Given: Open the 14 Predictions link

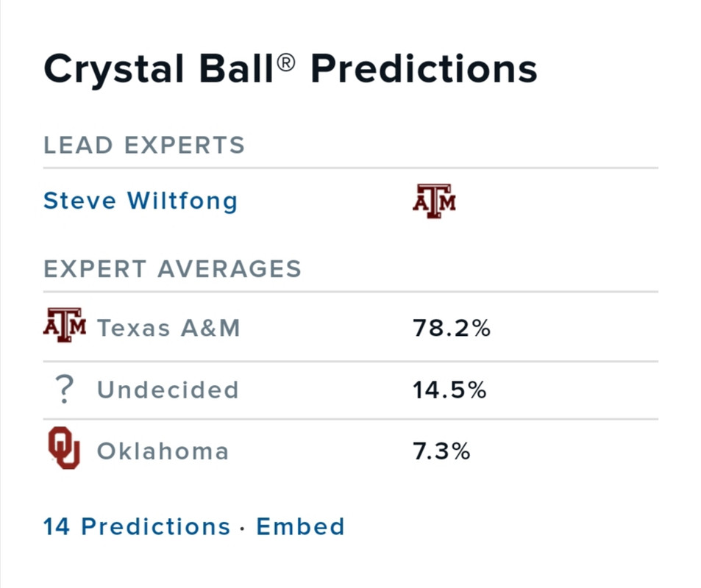Looking at the screenshot, I should 137,526.
